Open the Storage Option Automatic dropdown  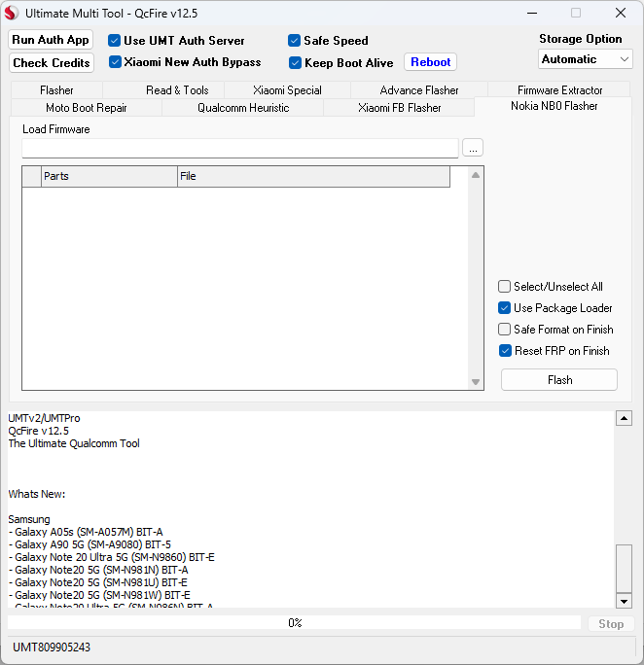[x=585, y=59]
